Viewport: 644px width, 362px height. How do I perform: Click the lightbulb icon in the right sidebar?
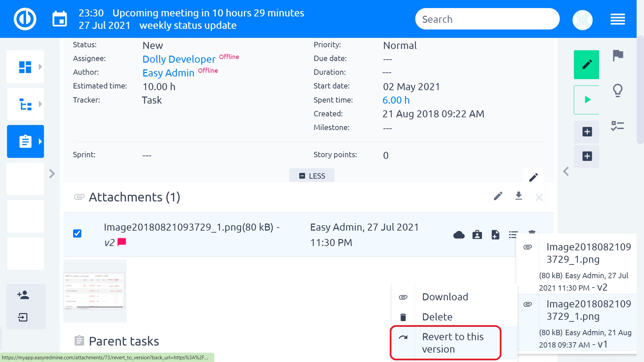tap(617, 90)
